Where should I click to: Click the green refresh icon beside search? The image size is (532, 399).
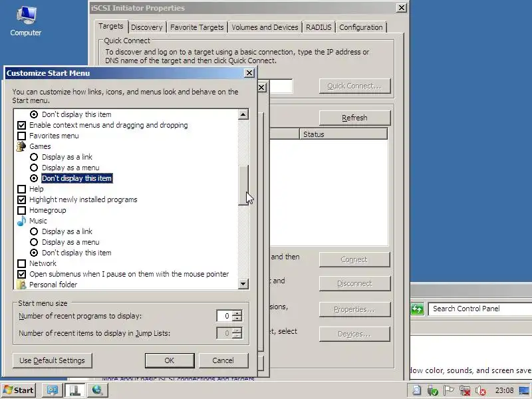418,309
